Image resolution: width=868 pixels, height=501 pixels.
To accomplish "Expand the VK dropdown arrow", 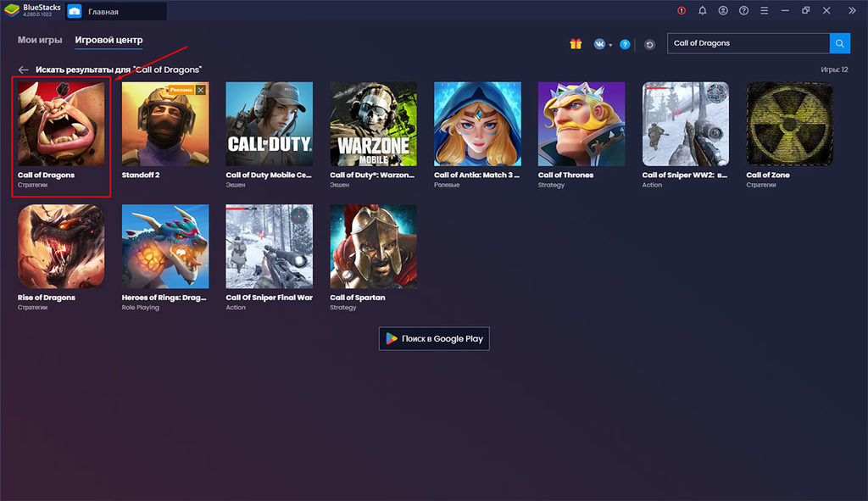I will pos(610,45).
